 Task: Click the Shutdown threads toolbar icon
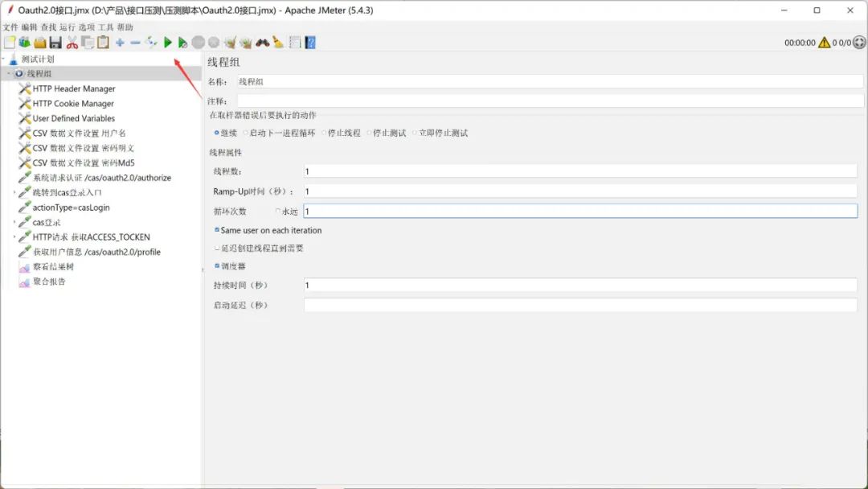(214, 43)
